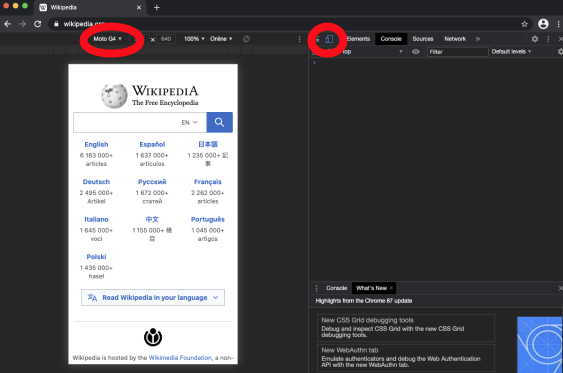Open the Español Wikipedia link
Screen dimensions: 563x373
[152, 144]
